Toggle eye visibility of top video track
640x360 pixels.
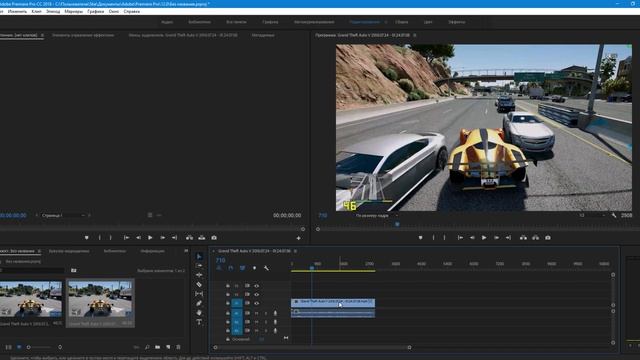(256, 286)
